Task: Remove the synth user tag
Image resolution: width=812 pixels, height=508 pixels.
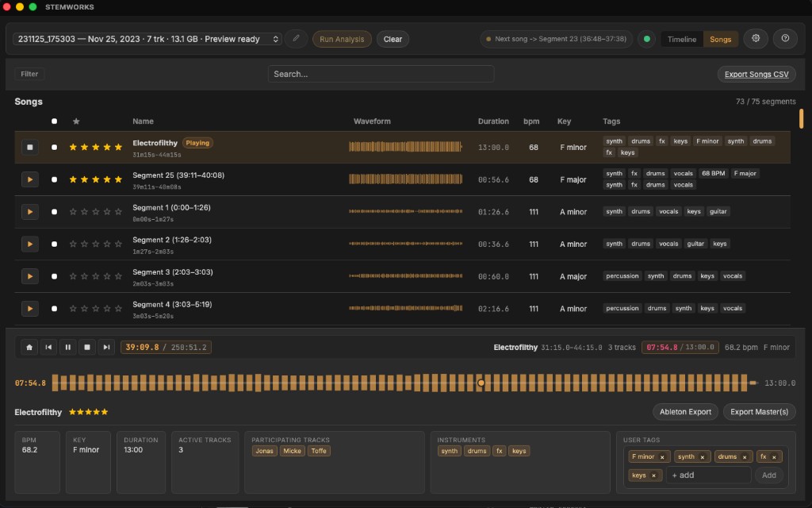Action: click(703, 457)
